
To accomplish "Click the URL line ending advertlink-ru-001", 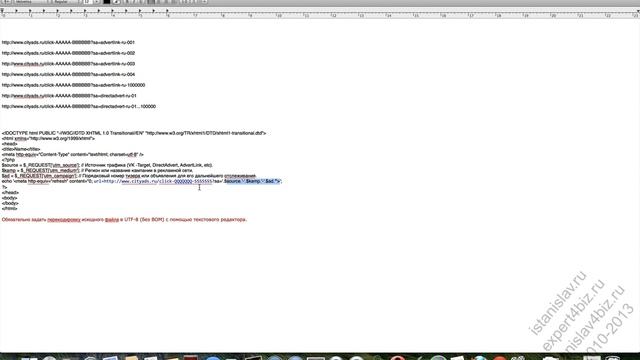I will (x=68, y=42).
